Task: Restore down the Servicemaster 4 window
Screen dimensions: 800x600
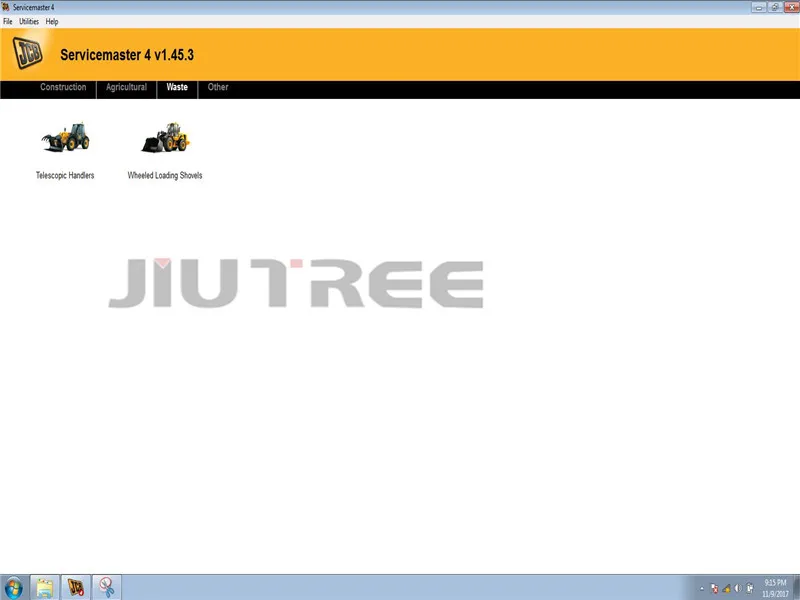Action: coord(775,7)
